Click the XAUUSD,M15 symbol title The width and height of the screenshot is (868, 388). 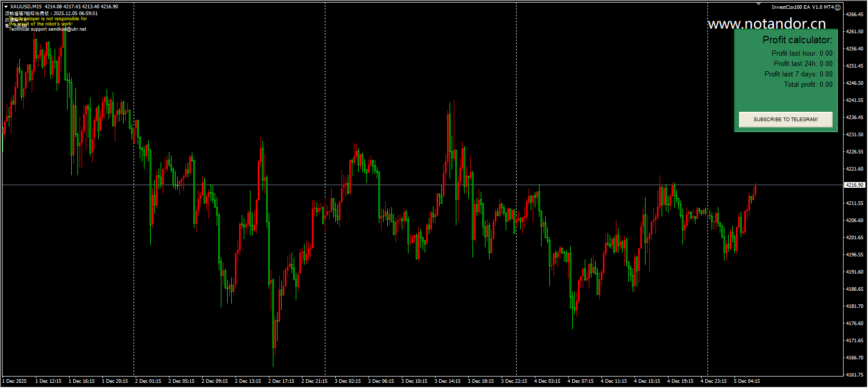tap(26, 7)
